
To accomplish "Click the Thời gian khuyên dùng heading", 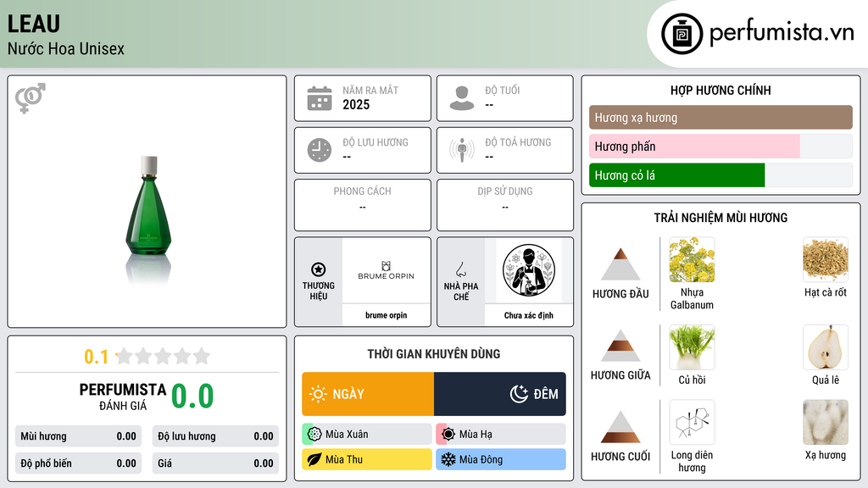I will [434, 354].
